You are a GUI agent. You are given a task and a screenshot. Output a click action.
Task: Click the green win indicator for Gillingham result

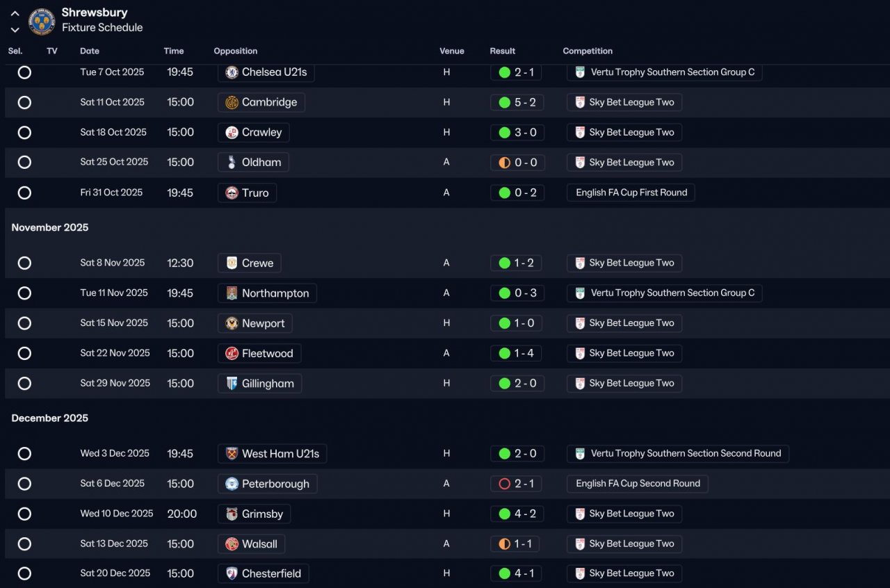click(505, 384)
